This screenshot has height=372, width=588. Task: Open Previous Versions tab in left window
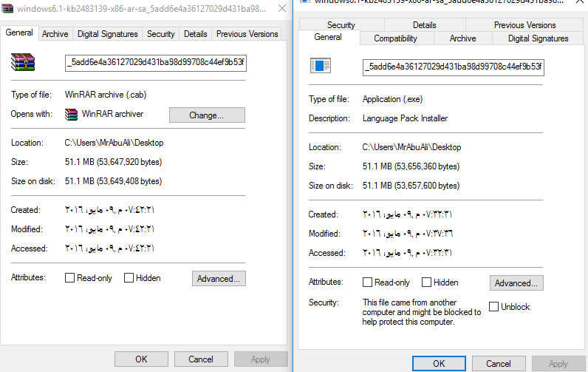point(247,34)
